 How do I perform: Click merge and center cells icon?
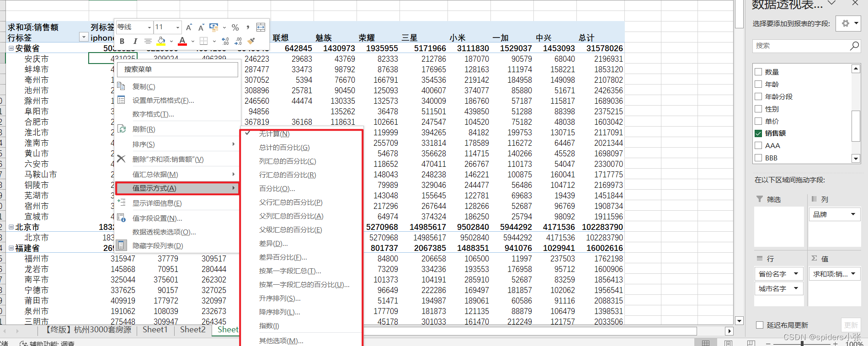point(261,27)
